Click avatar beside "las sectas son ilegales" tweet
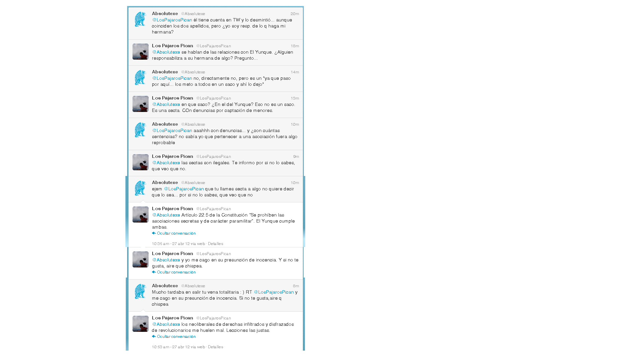 (140, 162)
